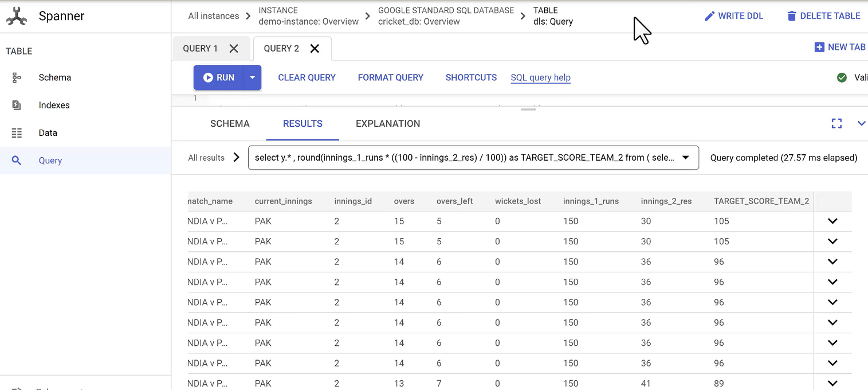Click the innings_id column header
868x390 pixels.
pos(353,201)
